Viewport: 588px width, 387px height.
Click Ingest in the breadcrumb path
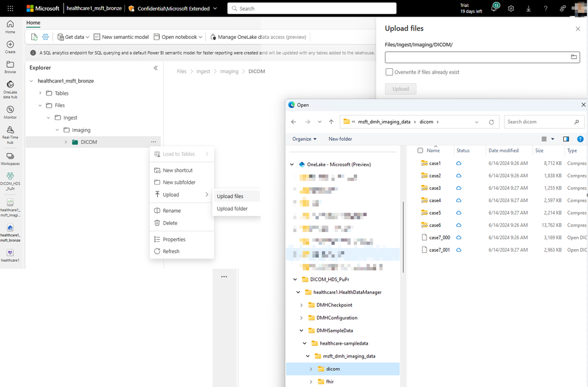(203, 71)
